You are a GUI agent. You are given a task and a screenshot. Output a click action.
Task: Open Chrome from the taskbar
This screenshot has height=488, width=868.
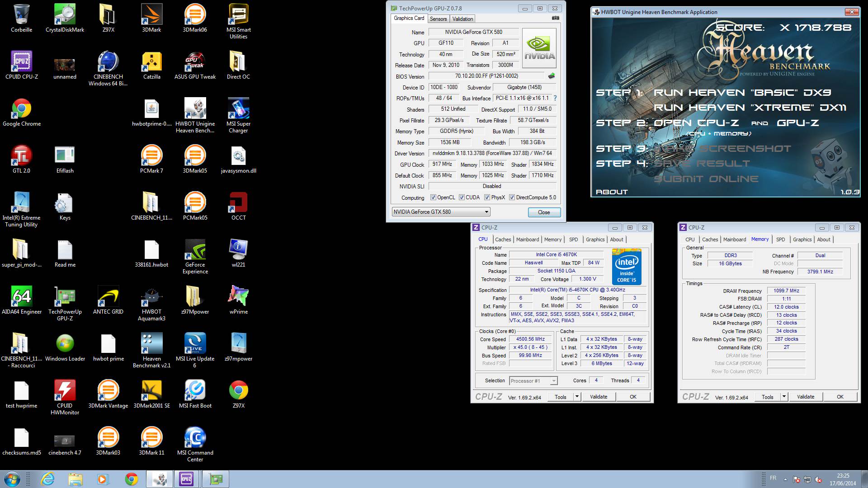pos(132,479)
